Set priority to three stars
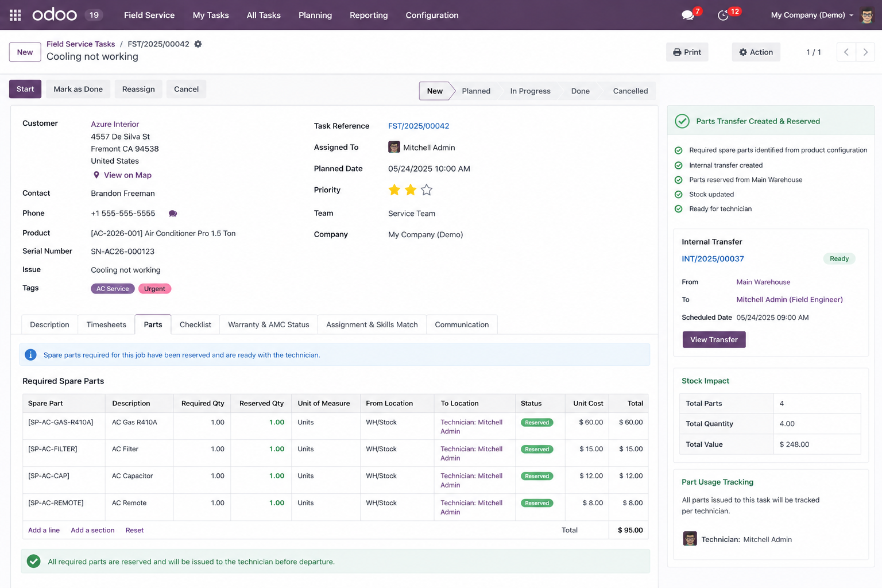882x588 pixels. [427, 190]
